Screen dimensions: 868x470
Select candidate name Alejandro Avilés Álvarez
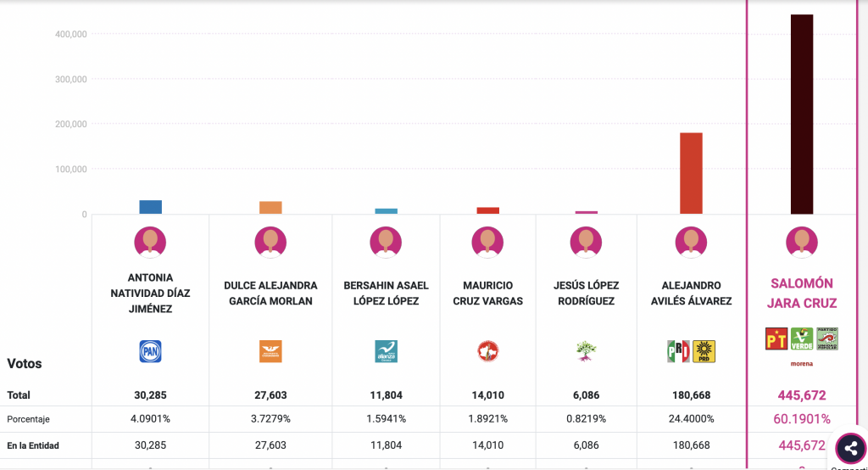[691, 293]
